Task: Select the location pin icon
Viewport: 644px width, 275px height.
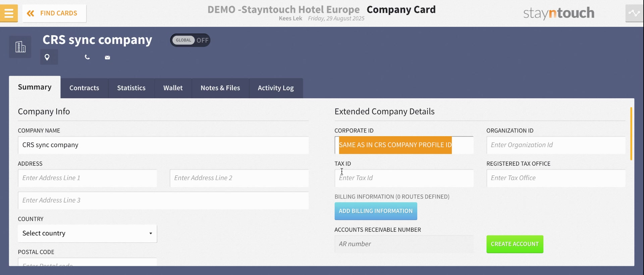Action: 47,57
